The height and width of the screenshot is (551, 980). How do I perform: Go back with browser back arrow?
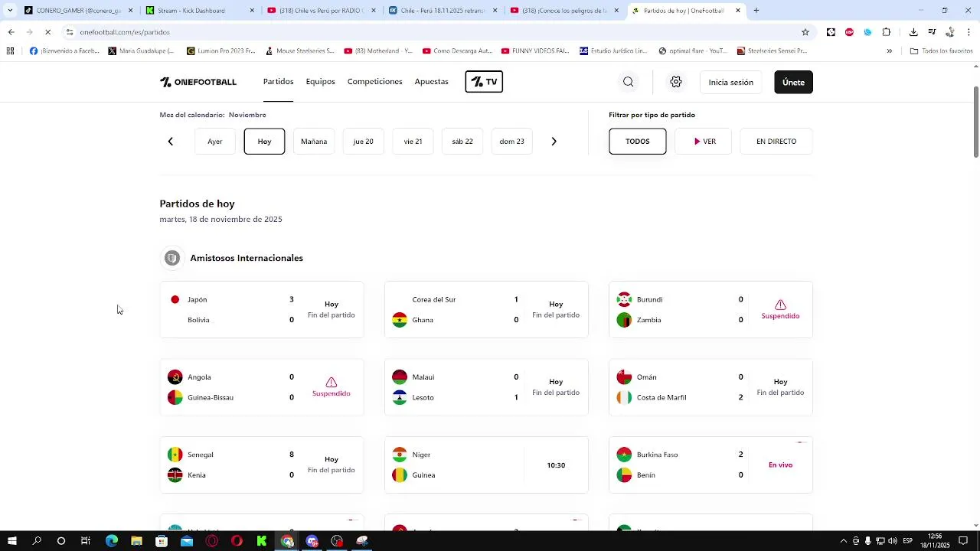11,32
